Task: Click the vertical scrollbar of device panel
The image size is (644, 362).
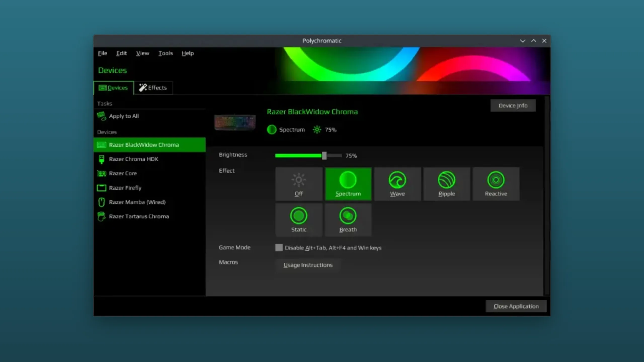Action: 546,195
